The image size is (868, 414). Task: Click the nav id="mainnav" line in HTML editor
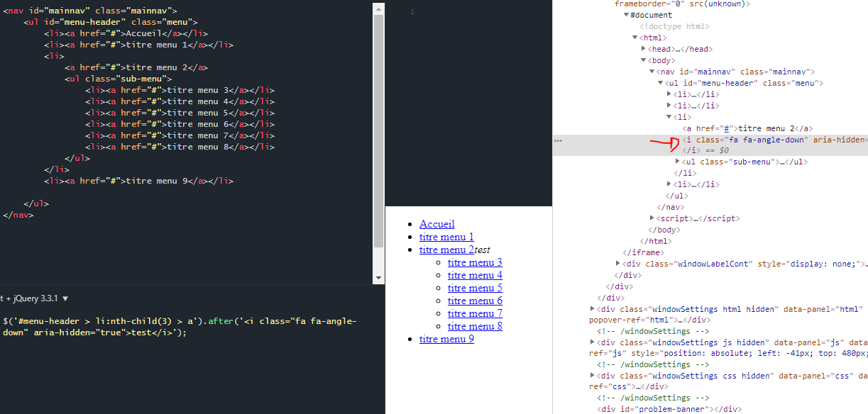90,11
